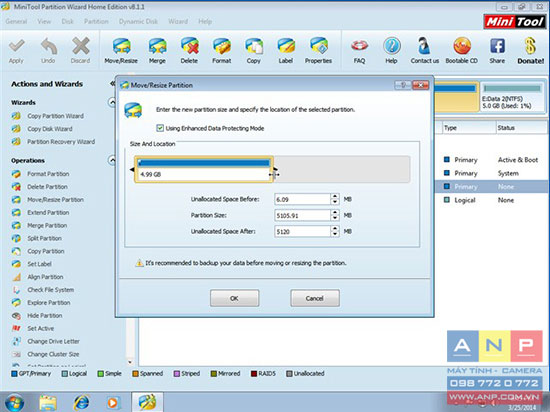Open Windows Media Player from taskbar

tap(113, 402)
